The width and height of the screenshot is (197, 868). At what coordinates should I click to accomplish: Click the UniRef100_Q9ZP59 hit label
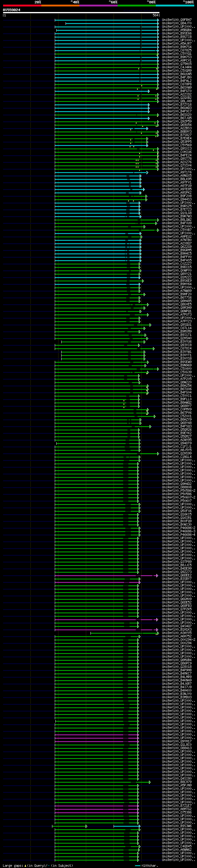coord(176,122)
